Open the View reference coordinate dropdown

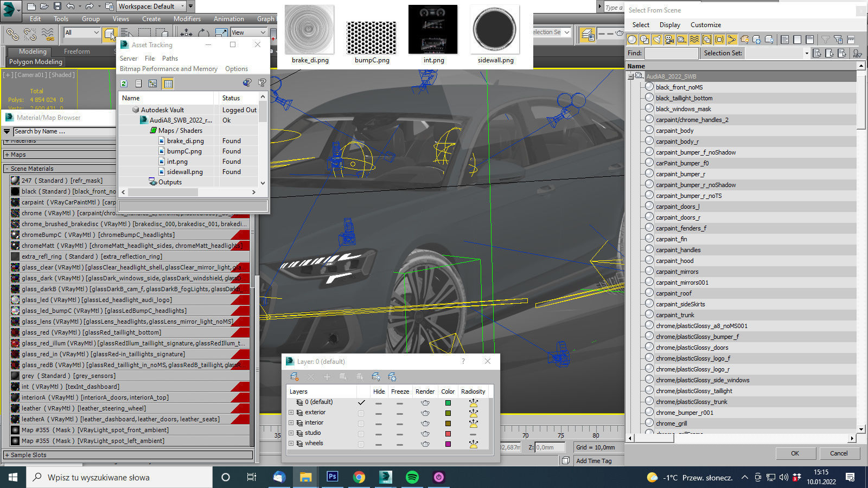click(249, 33)
